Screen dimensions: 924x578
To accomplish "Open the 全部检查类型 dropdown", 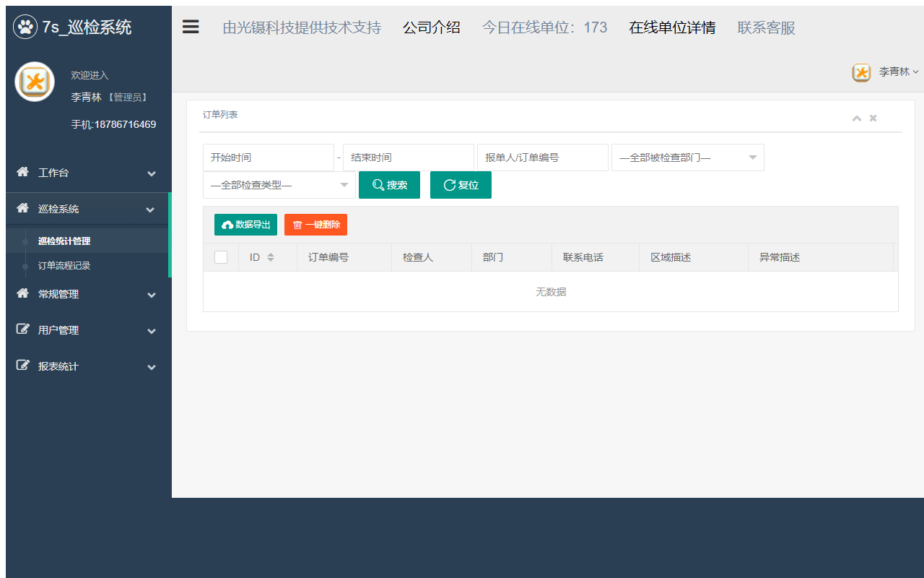I will 279,185.
